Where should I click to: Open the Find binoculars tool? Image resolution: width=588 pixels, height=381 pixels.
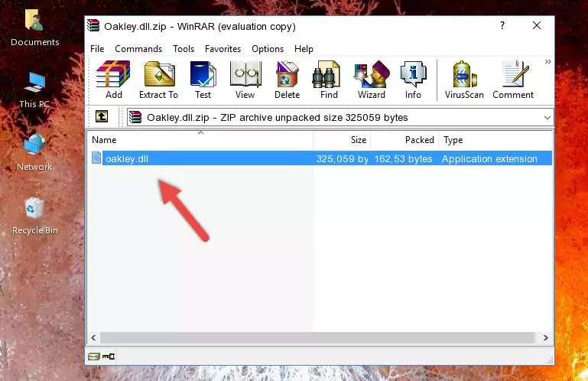pyautogui.click(x=329, y=80)
